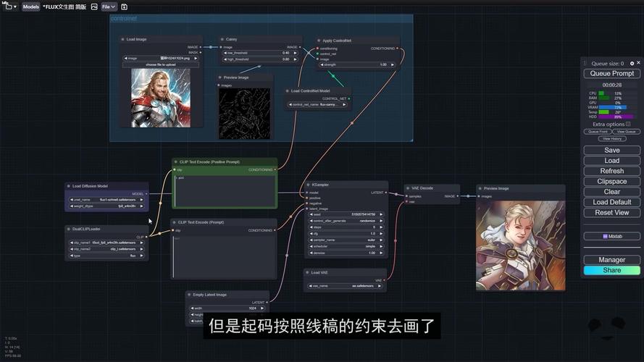Click the Mixlab icon button
The height and width of the screenshot is (362, 644).
click(x=611, y=237)
